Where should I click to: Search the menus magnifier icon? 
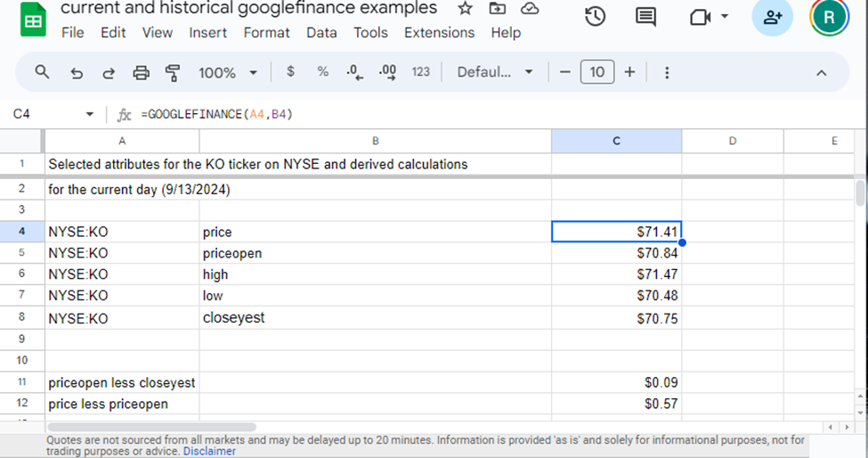pyautogui.click(x=42, y=72)
